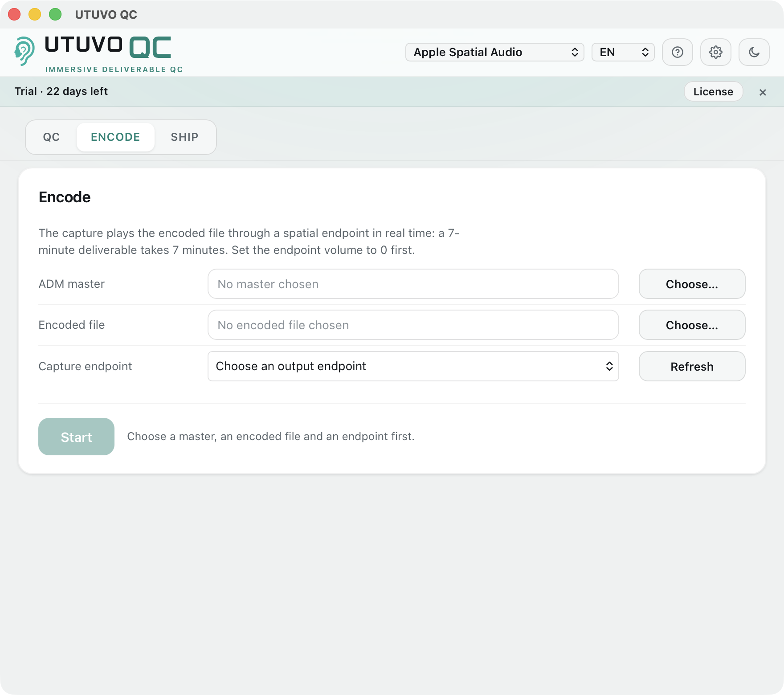Open the Apple Spatial Audio profile dropdown
The height and width of the screenshot is (695, 784).
click(x=494, y=52)
